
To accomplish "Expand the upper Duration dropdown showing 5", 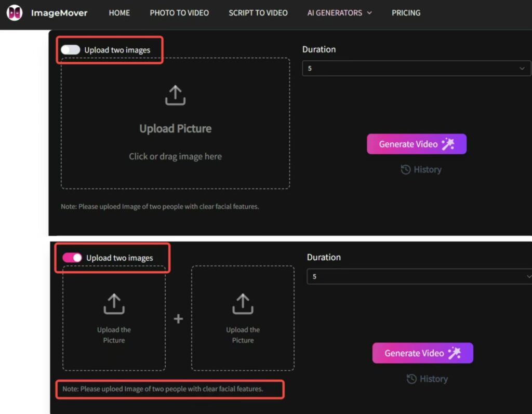I will click(x=416, y=68).
